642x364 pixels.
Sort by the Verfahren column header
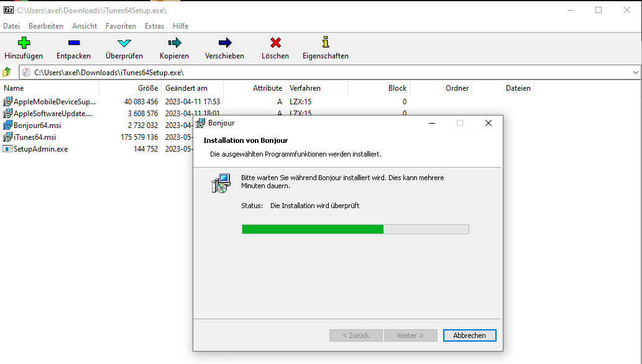[316, 88]
